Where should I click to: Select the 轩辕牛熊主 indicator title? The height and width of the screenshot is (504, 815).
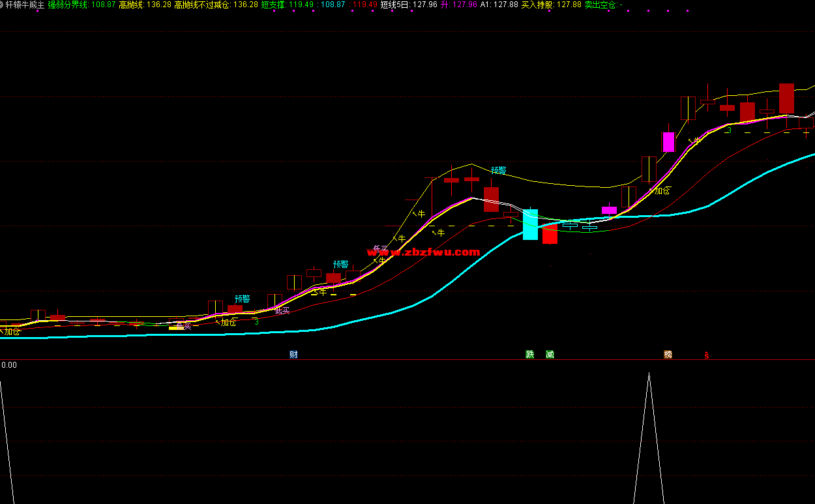coord(24,5)
